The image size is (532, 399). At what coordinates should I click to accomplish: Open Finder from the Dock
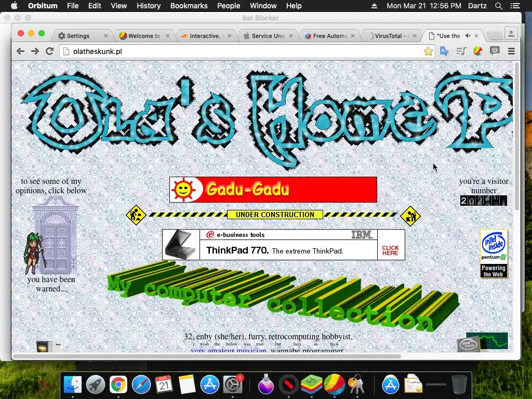73,385
